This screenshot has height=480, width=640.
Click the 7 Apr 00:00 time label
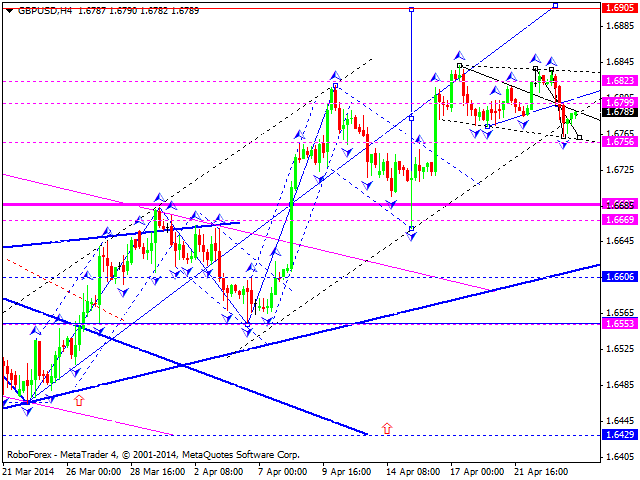click(283, 471)
